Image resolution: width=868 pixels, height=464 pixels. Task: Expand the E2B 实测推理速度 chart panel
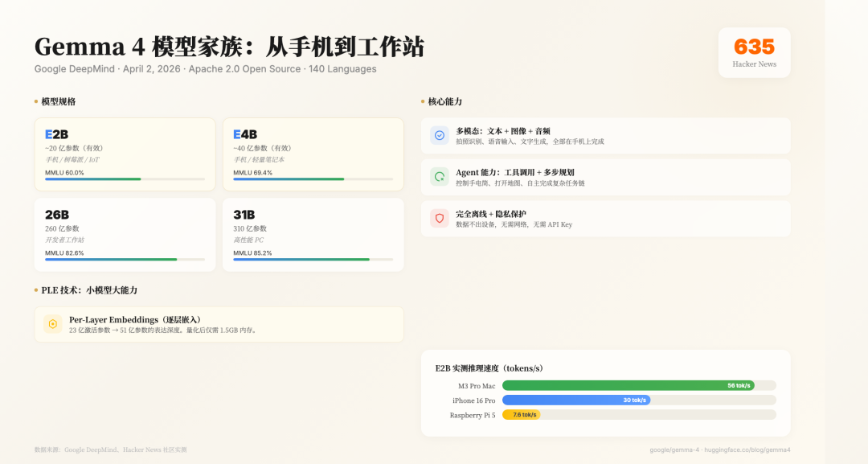click(x=605, y=392)
